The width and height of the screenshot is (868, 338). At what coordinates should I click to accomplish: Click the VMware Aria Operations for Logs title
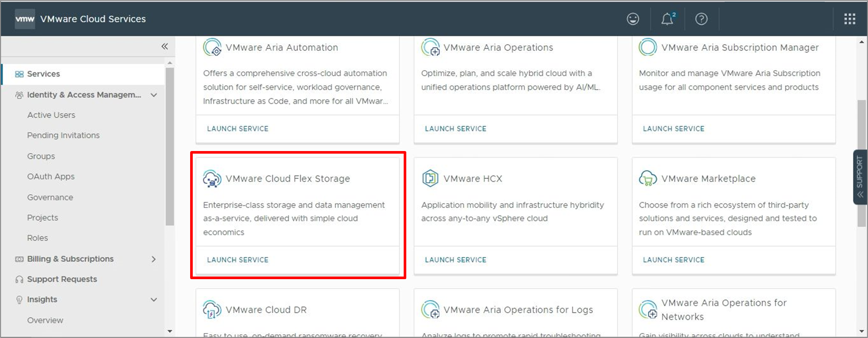tap(518, 310)
